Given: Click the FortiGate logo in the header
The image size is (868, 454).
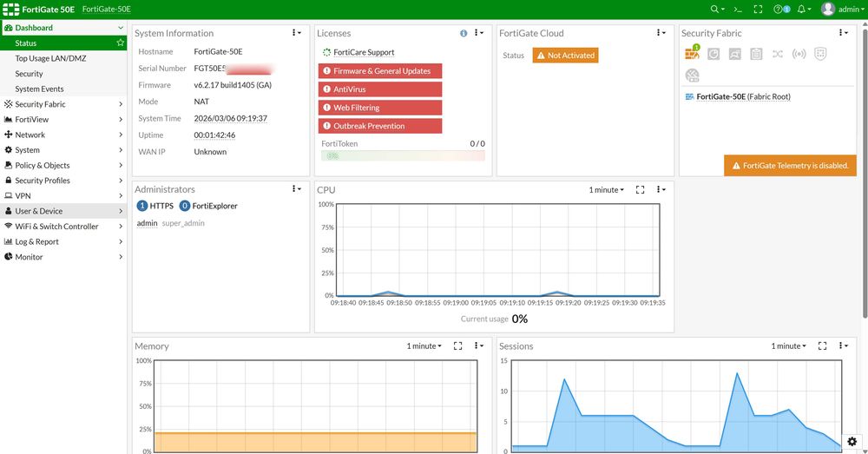Looking at the screenshot, I should coord(10,9).
